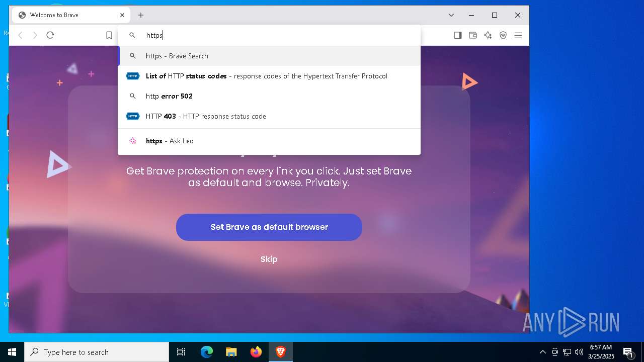
Task: Open the network icon in system tray
Action: pos(567,352)
